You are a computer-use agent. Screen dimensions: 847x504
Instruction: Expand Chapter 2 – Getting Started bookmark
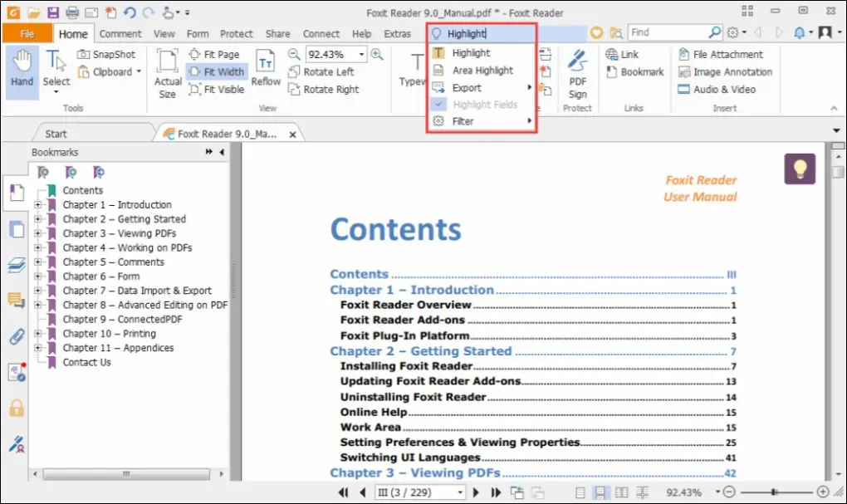[x=37, y=219]
